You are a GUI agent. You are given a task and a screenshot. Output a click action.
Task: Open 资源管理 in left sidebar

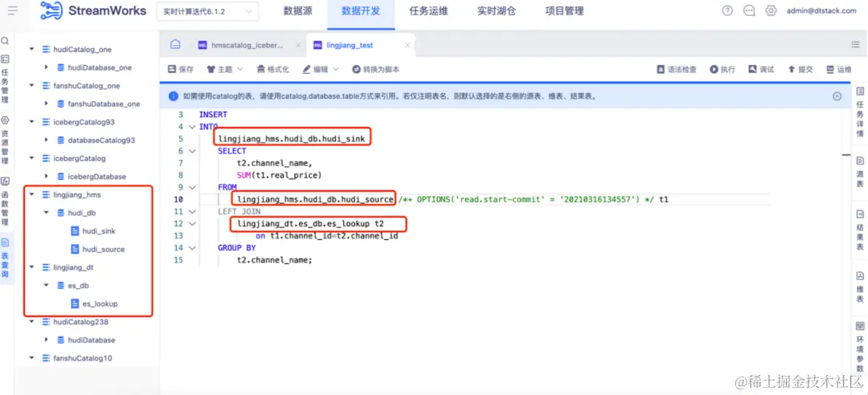[5, 140]
